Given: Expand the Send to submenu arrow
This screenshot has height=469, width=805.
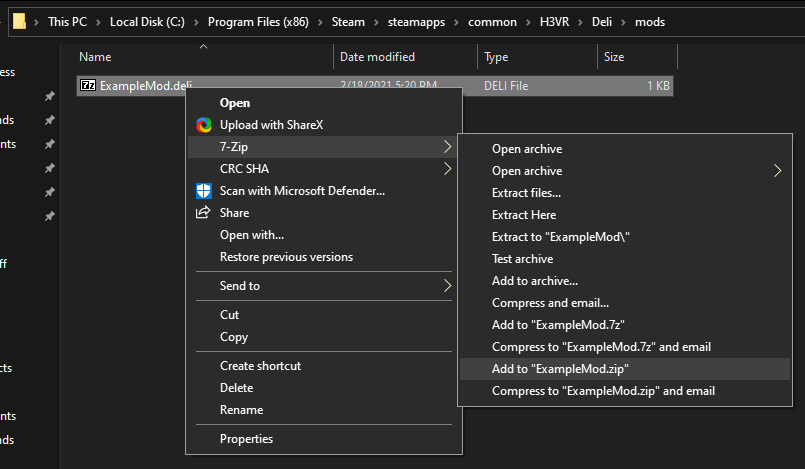Looking at the screenshot, I should [447, 286].
